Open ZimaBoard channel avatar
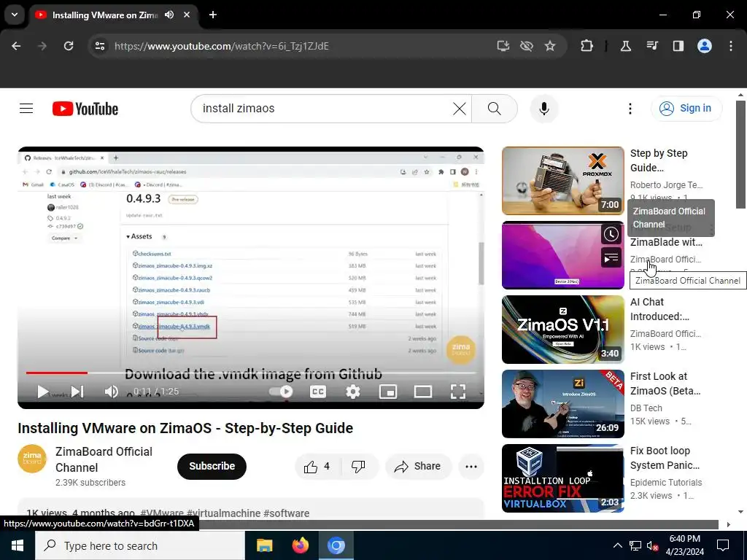Viewport: 747px width, 560px height. click(32, 459)
